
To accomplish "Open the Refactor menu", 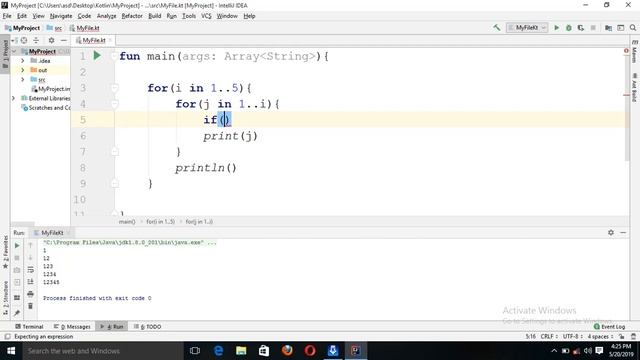I will 132,16.
